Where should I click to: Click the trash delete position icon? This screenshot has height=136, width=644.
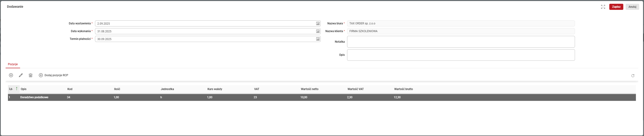click(31, 75)
